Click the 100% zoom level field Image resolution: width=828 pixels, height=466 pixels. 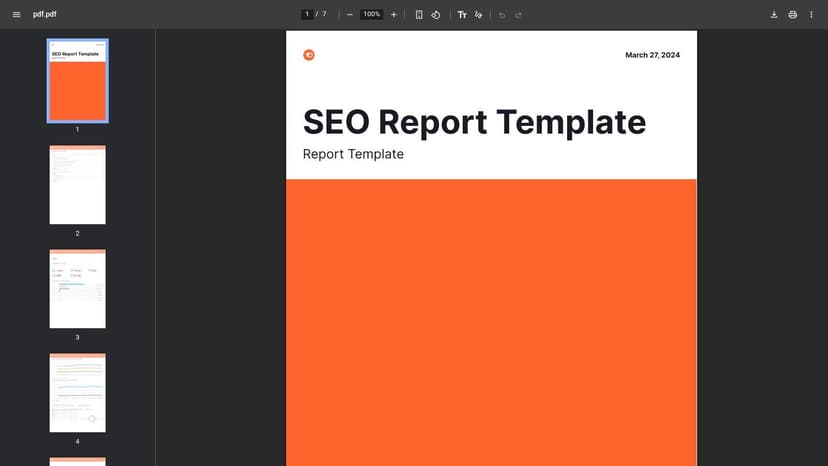(372, 14)
